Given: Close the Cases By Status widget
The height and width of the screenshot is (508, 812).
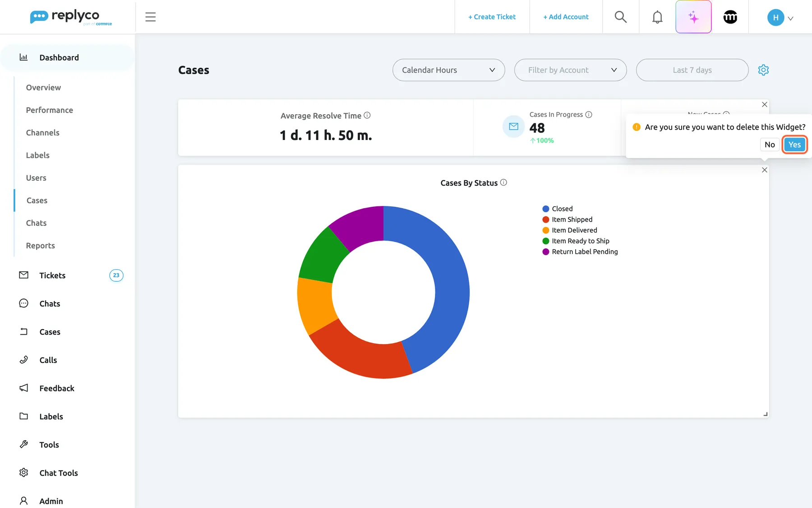Looking at the screenshot, I should [x=764, y=170].
